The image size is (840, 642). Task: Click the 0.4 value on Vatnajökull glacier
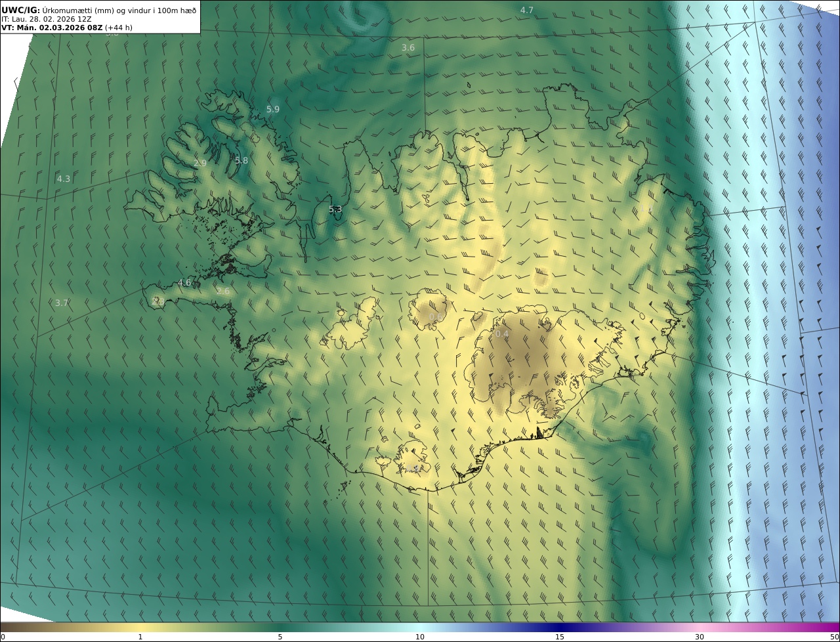click(x=501, y=334)
